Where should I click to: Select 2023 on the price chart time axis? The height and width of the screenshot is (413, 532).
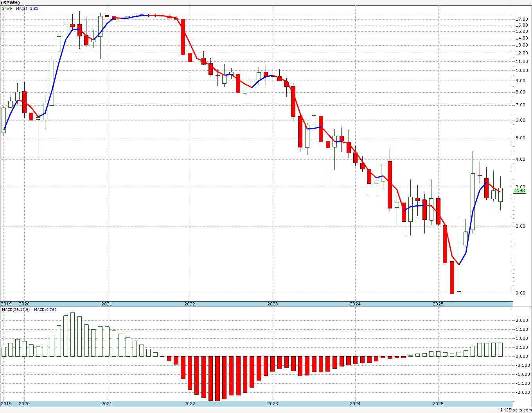273,304
